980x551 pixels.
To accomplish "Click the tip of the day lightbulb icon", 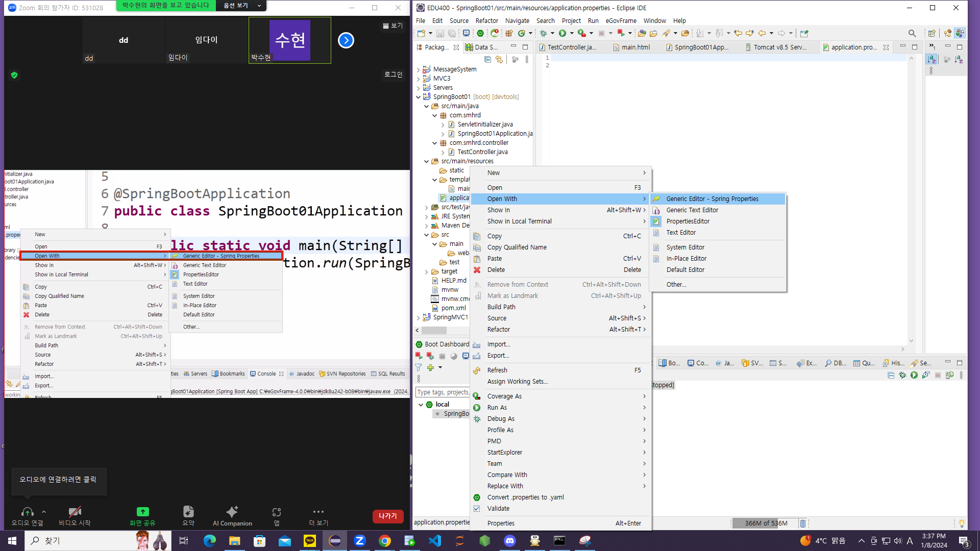I will point(962,523).
